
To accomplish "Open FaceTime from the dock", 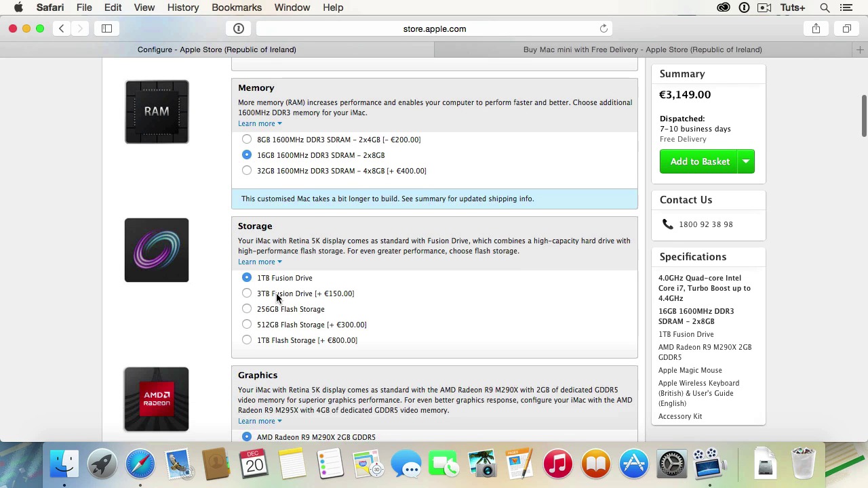I will 444,464.
